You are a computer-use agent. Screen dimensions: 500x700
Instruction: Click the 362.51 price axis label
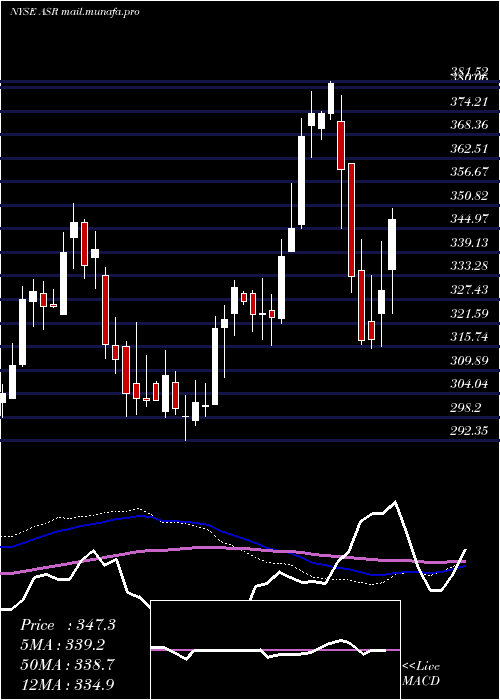468,148
